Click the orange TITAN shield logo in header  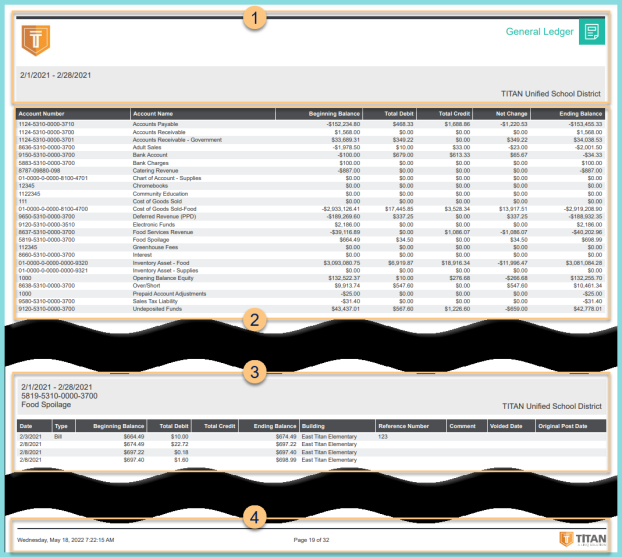tap(36, 40)
